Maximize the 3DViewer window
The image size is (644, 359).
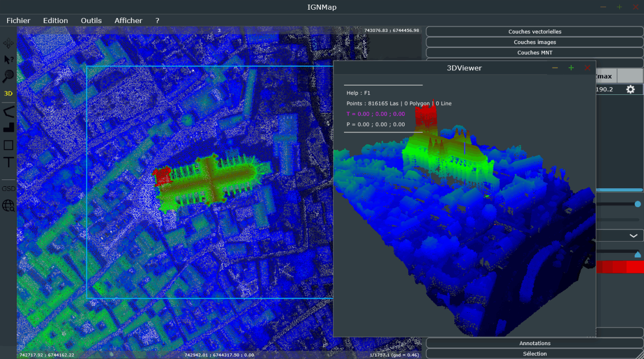[x=571, y=68]
